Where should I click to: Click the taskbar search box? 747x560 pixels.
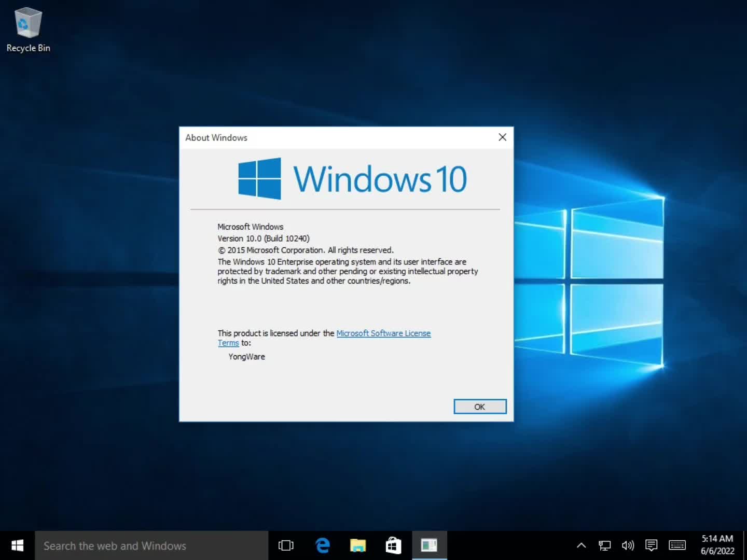click(151, 545)
